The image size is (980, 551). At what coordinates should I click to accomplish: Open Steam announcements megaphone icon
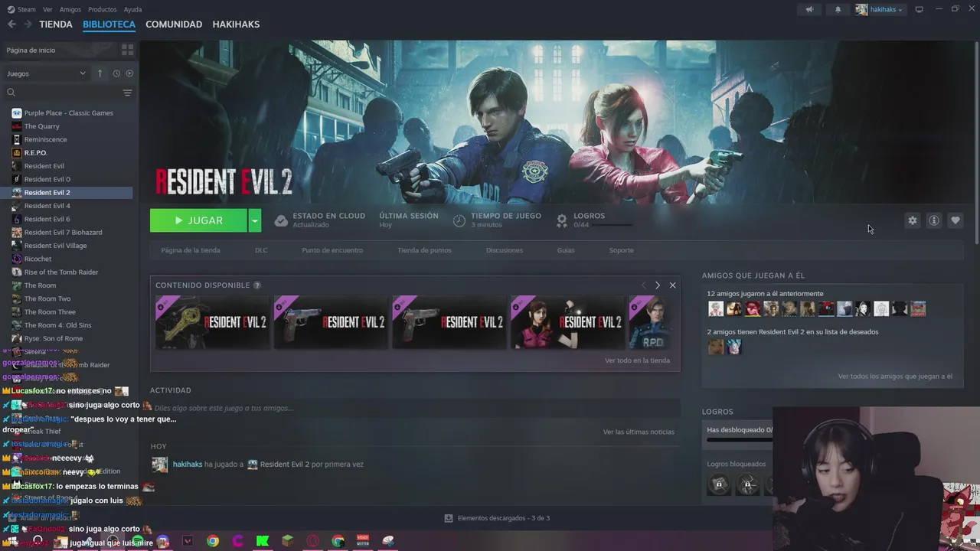(x=809, y=9)
